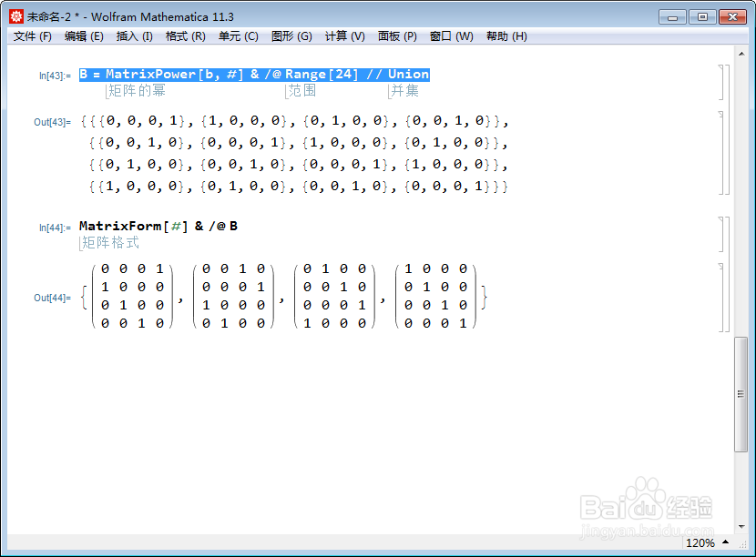The height and width of the screenshot is (557, 756).
Task: Click Range[24] in the input line
Action: (x=322, y=75)
